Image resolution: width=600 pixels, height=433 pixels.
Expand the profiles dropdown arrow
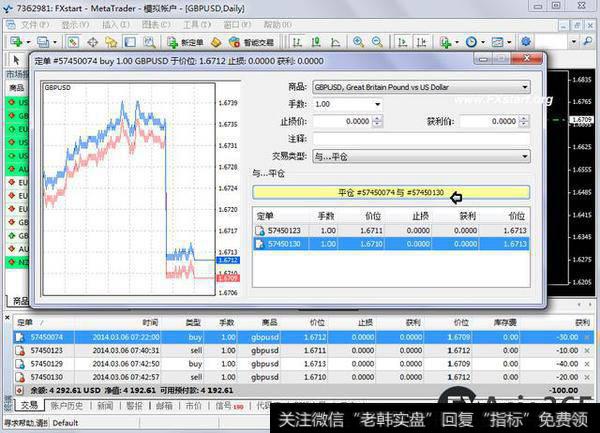[55, 42]
